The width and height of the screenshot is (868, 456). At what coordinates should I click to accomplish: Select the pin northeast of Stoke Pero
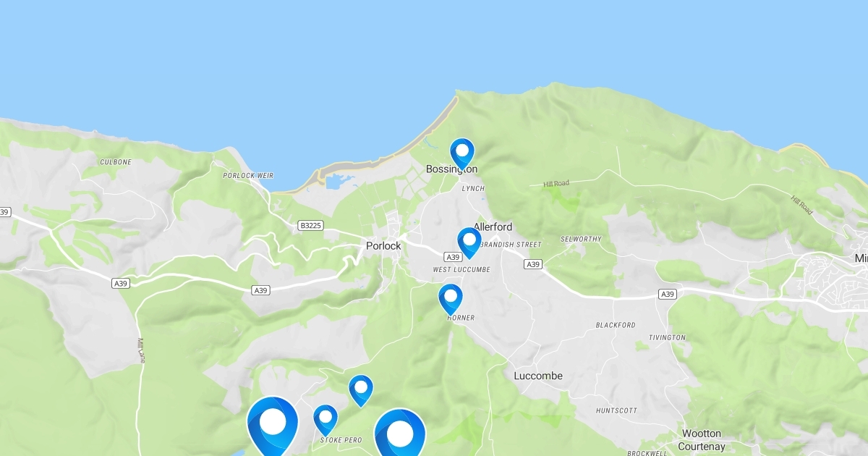[361, 391]
